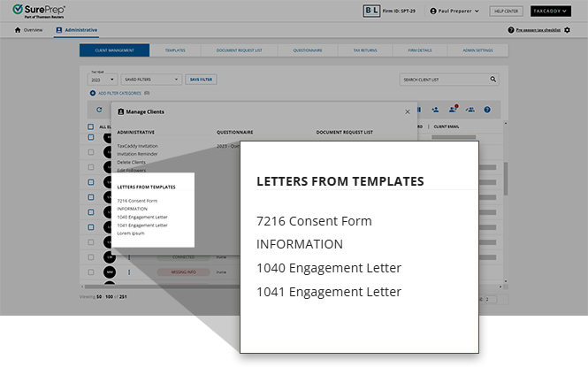Viewport: 588px width, 367px height.
Task: Expand the TaxCaddy dropdown
Action: coord(550,11)
